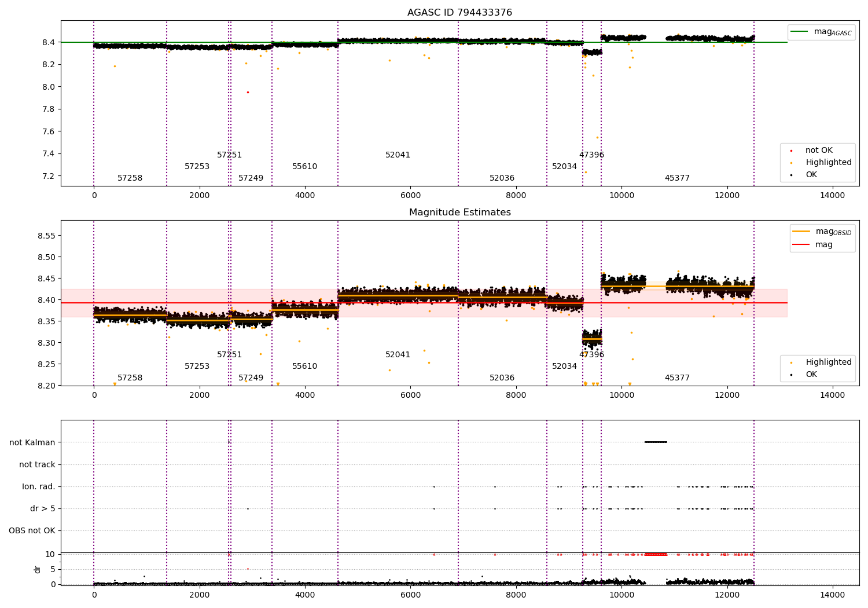Pick the "dr > 5" axis label
Screen dimensions: 868x608
43,508
